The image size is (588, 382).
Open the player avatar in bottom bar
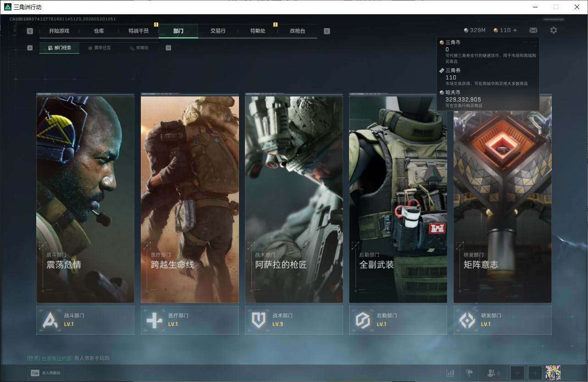[553, 373]
